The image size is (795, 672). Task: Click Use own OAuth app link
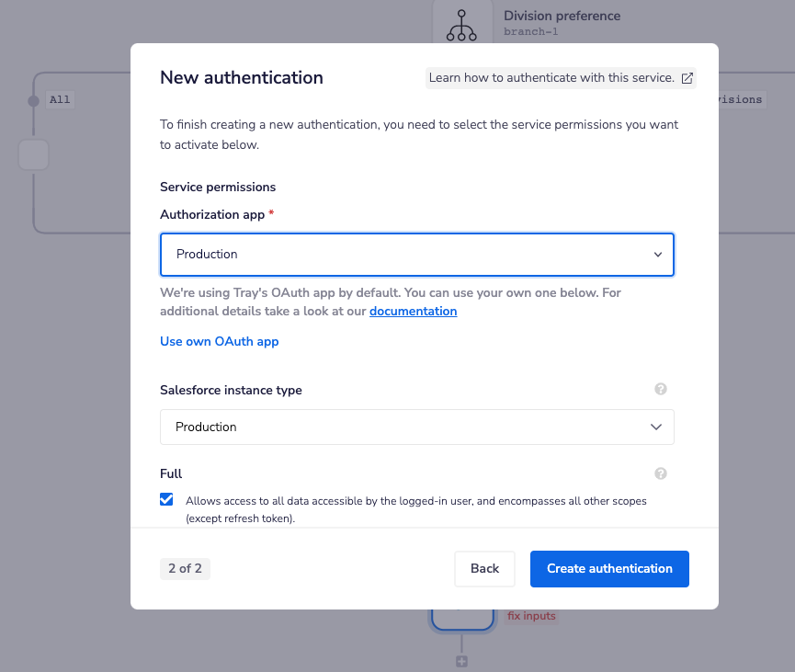(x=220, y=341)
